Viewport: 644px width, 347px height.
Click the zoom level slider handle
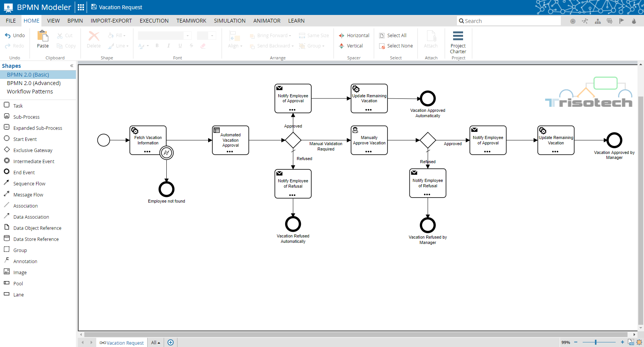(596, 342)
